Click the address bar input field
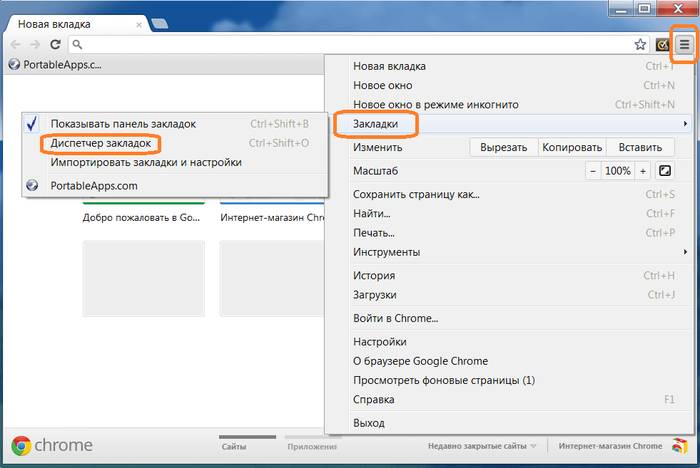Screen dimensions: 700x468 click(x=350, y=45)
